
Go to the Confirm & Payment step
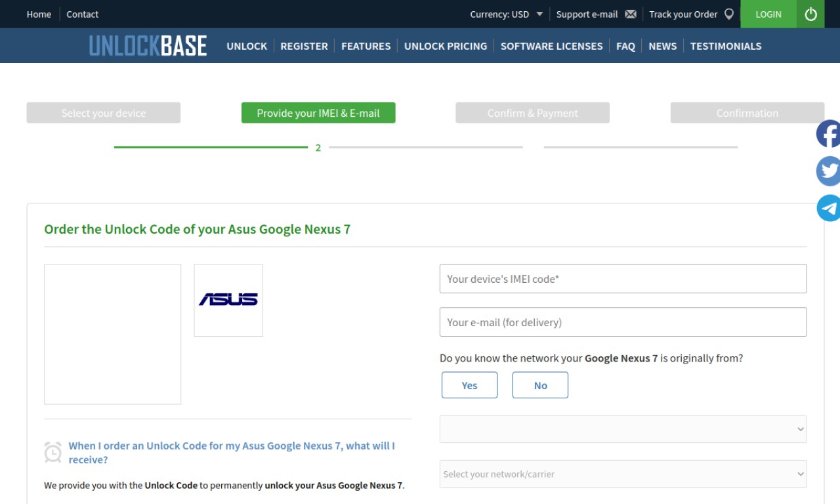click(x=533, y=113)
